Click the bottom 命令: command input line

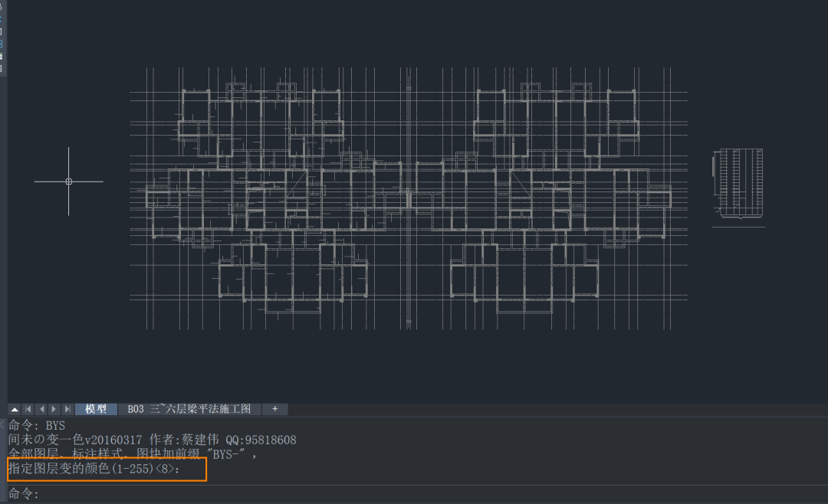pos(417,495)
